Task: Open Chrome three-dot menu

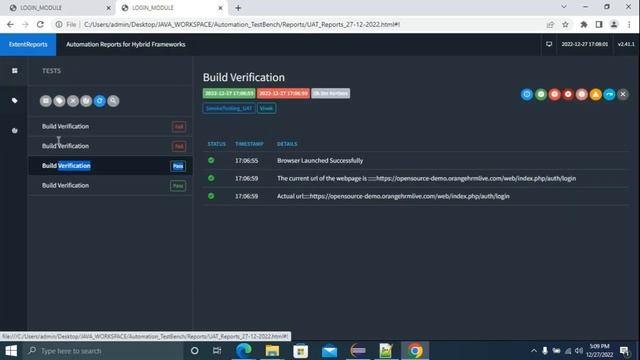Action: 629,24
